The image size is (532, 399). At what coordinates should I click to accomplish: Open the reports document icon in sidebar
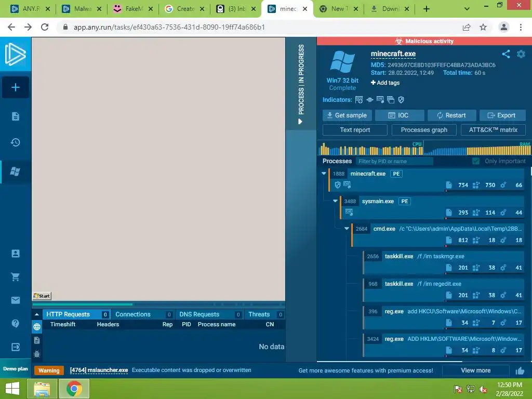point(15,116)
